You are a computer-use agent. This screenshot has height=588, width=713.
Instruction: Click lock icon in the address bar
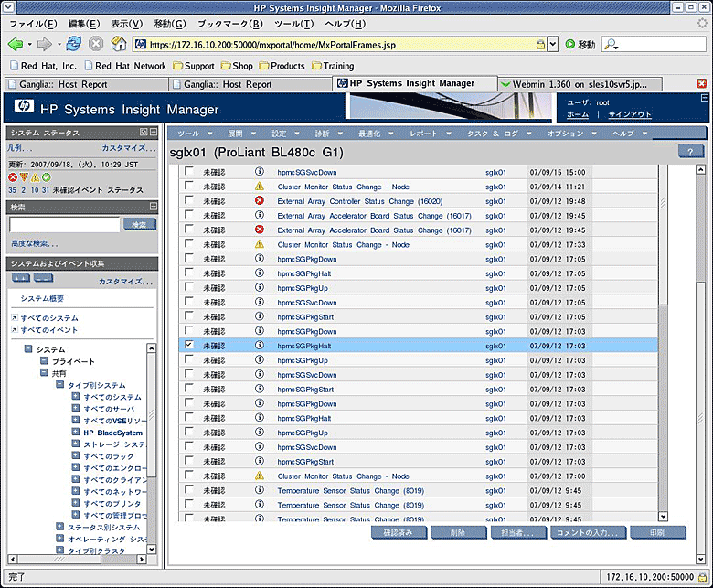pos(540,45)
